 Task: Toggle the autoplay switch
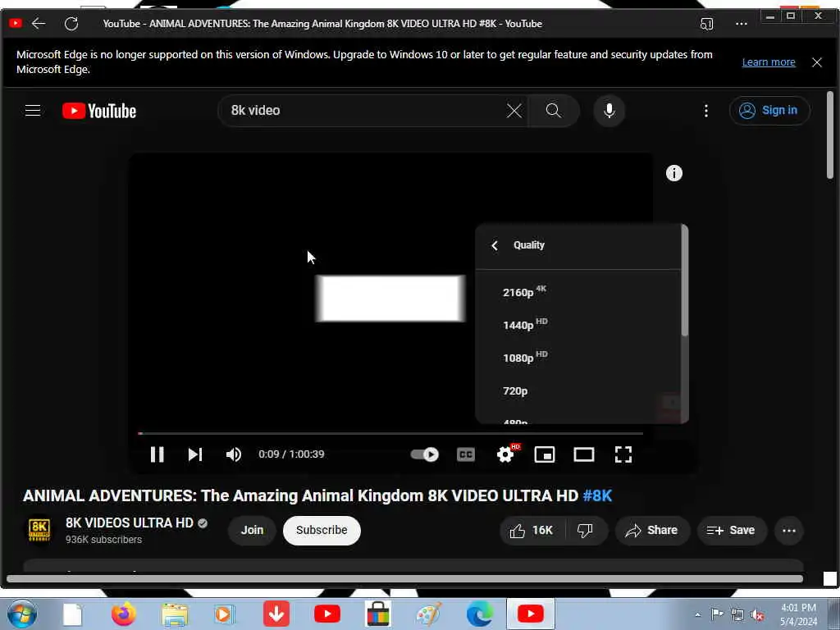(x=424, y=454)
